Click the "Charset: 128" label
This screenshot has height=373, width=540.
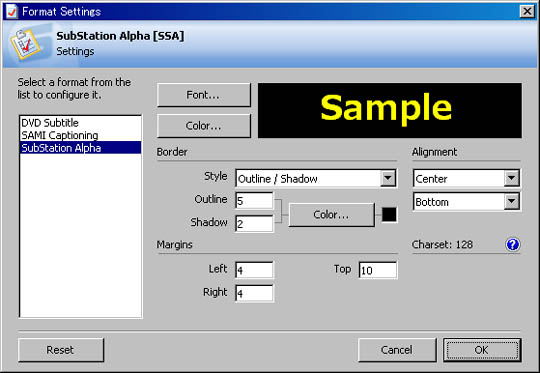tap(442, 245)
